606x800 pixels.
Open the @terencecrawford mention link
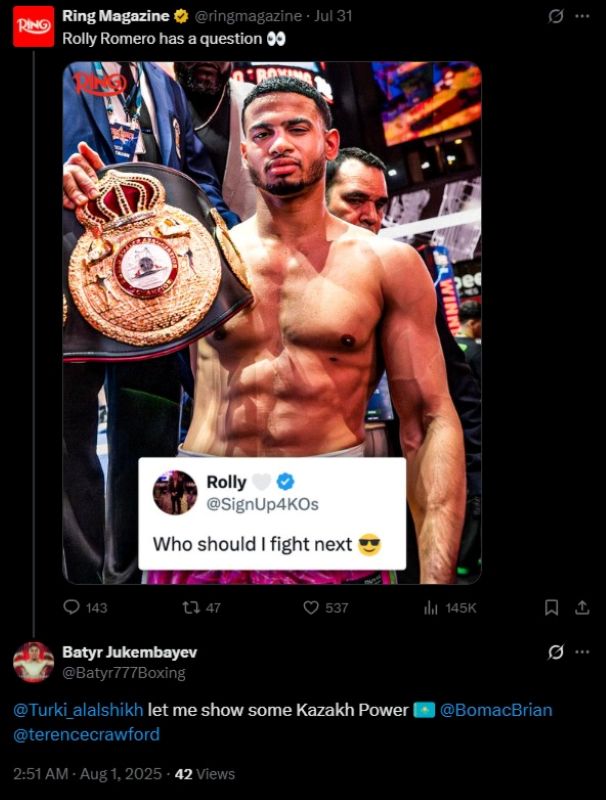click(x=86, y=734)
